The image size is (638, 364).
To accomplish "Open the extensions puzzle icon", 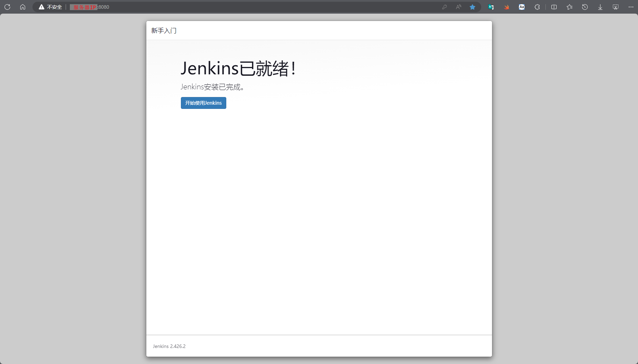I will pos(537,7).
